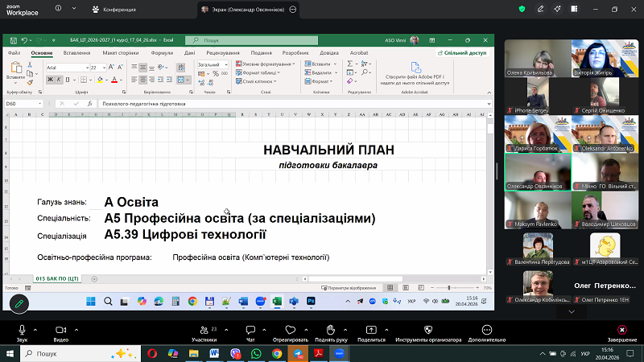
Task: Click the red Завершение end meeting button
Action: (621, 331)
